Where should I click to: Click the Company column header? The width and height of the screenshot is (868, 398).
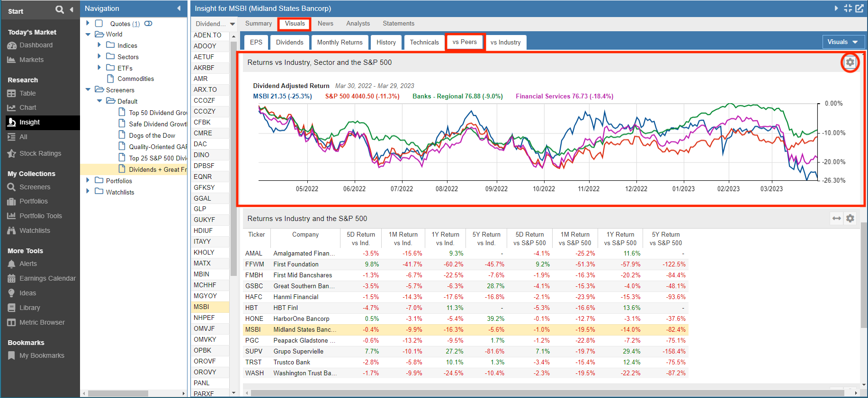tap(305, 234)
